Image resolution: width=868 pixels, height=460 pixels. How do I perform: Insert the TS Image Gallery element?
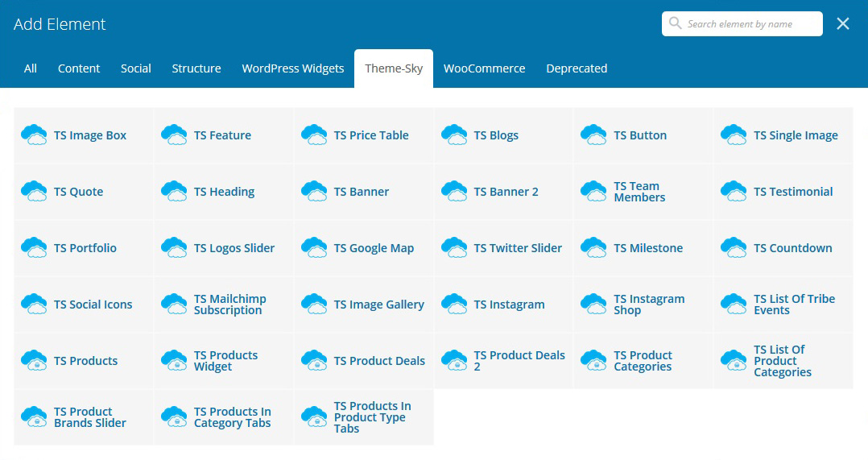point(364,305)
